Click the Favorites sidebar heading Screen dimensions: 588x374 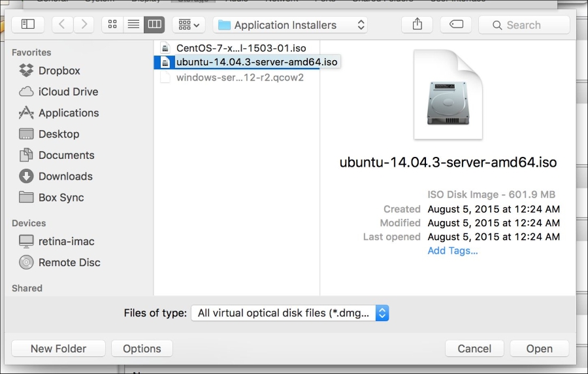coord(31,52)
